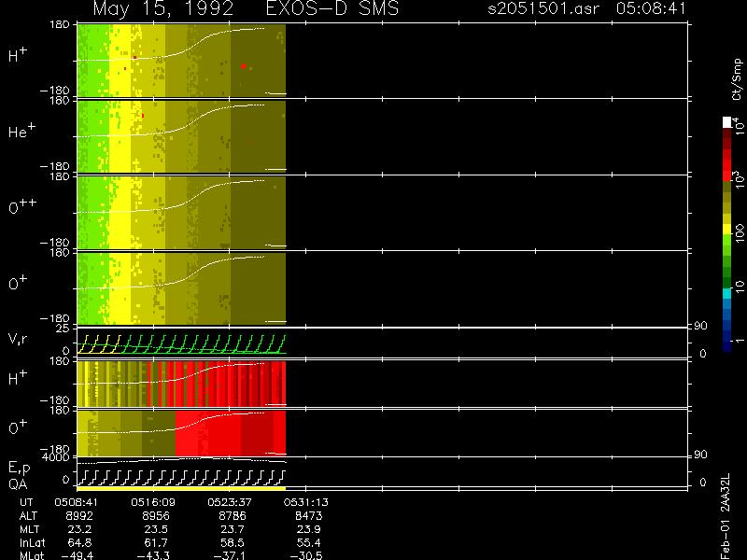Click the UT value '0523:37'

coord(229,502)
